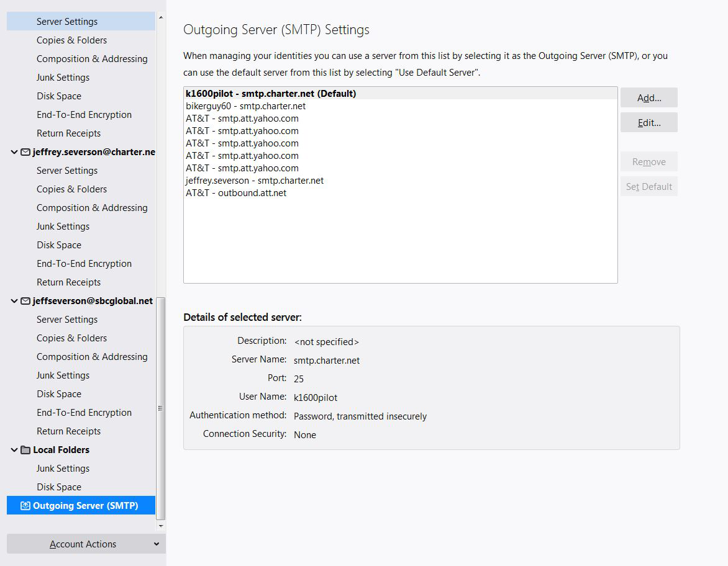Open Junk Settings under Local Folders
728x566 pixels.
(63, 469)
